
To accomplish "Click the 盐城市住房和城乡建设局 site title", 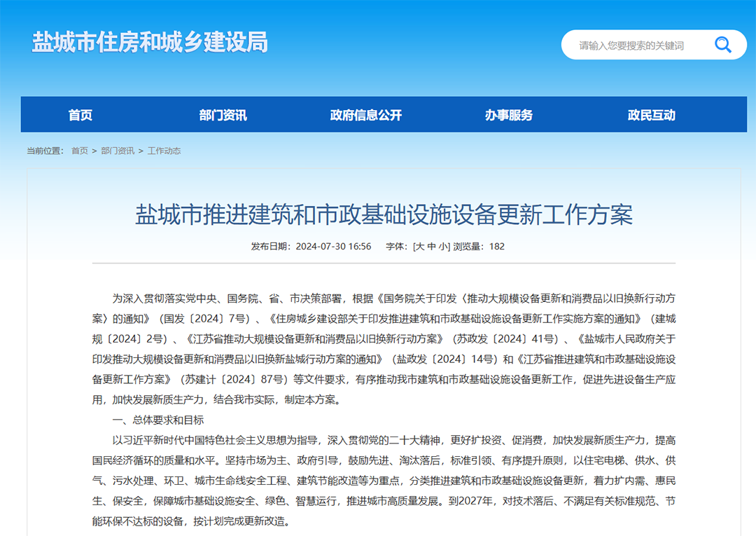I will point(150,42).
